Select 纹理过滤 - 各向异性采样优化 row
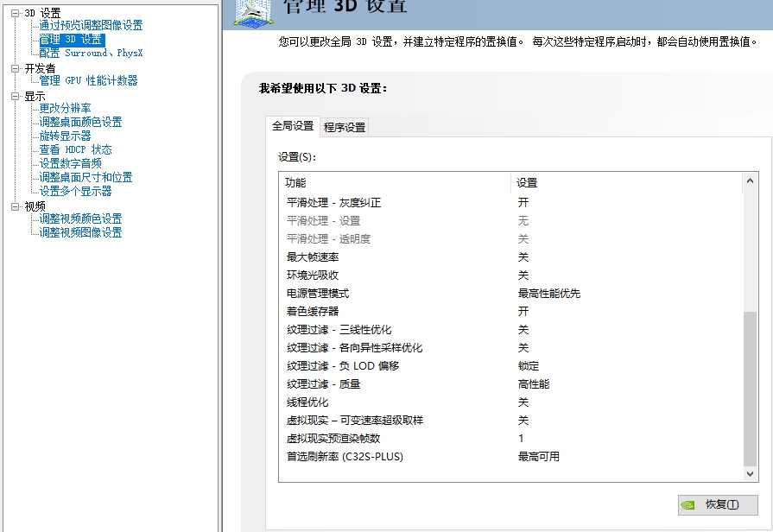 pyautogui.click(x=510, y=347)
